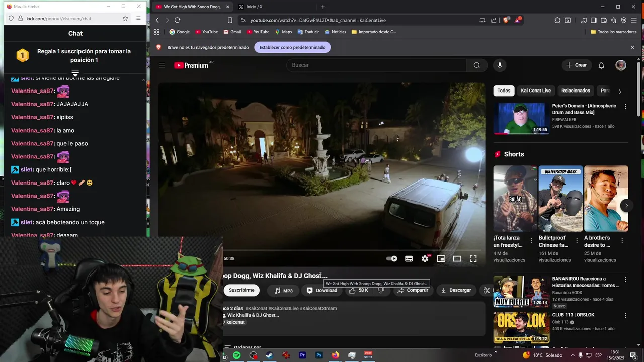Click the Download button under video

[322, 290]
